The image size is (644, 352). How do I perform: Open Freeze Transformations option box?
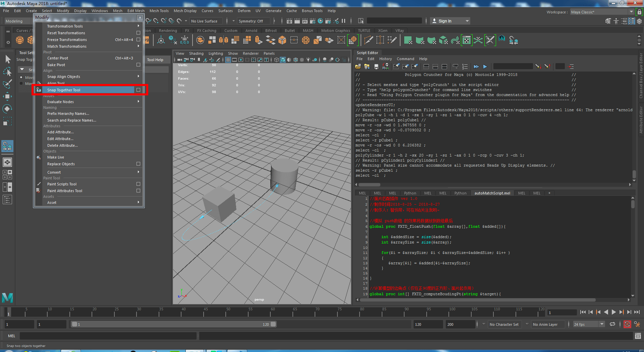[x=138, y=40]
